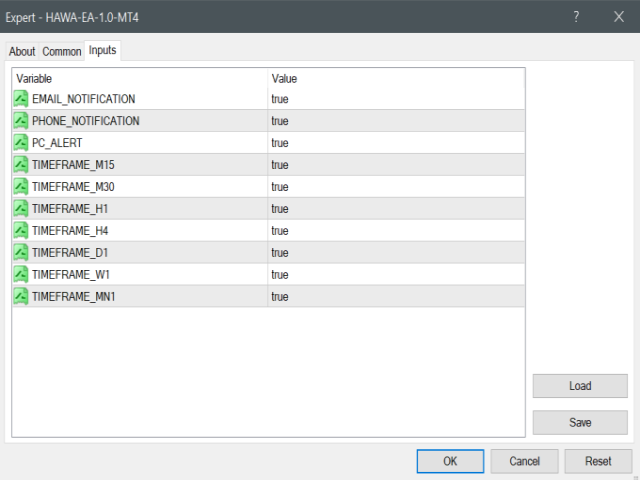
Task: Click true value of TIMEFRAME_M30
Action: pos(280,187)
